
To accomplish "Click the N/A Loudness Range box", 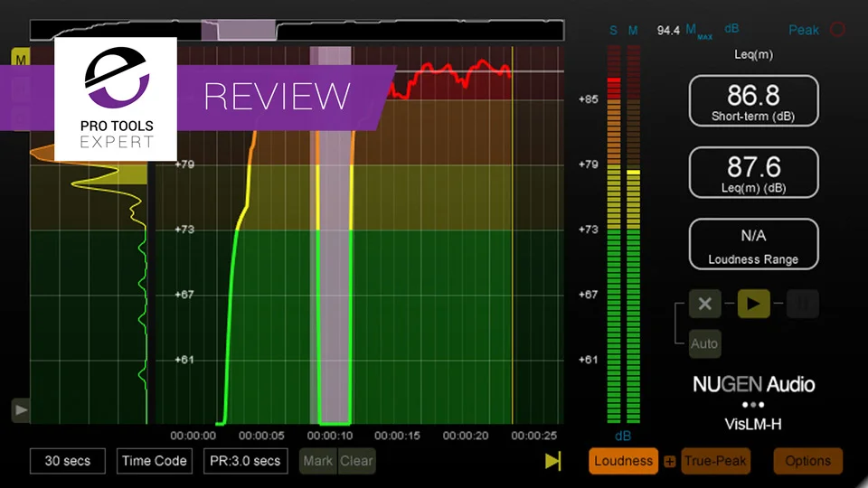I will pyautogui.click(x=753, y=244).
